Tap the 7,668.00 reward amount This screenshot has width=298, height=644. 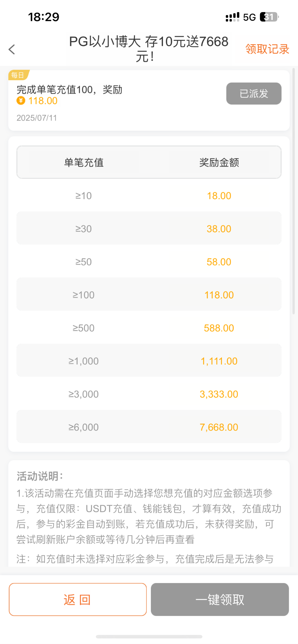coord(219,427)
